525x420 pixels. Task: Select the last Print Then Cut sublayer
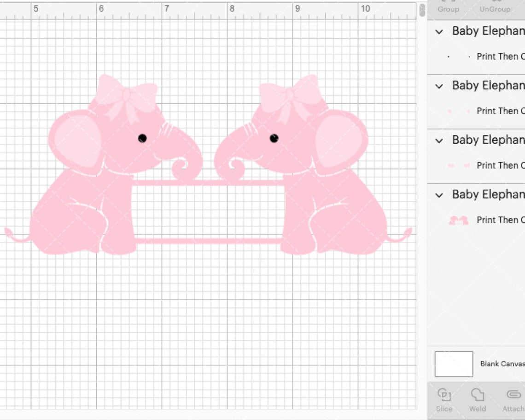click(501, 220)
